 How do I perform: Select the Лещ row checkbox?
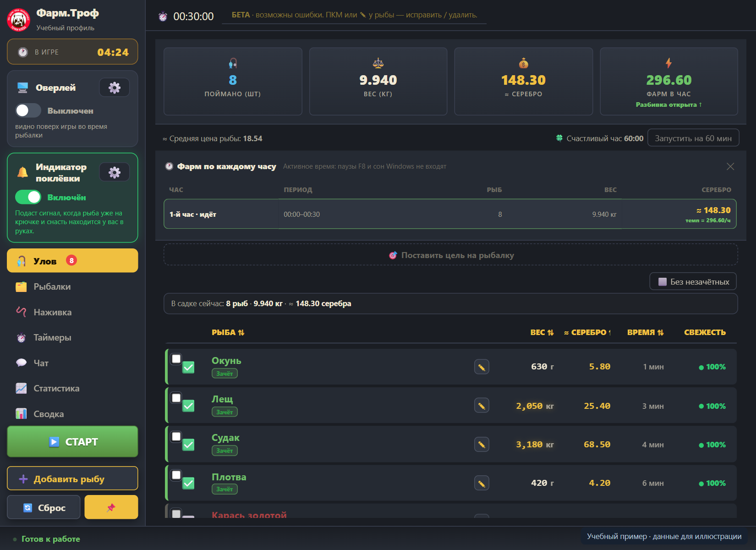(176, 397)
